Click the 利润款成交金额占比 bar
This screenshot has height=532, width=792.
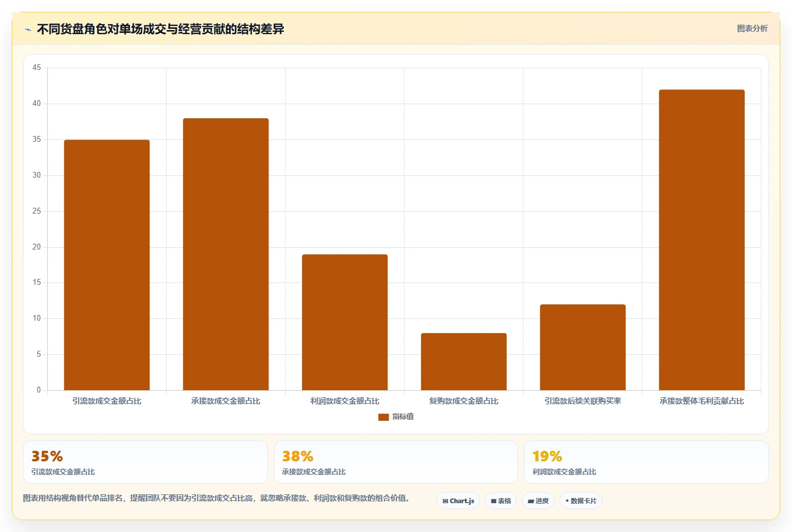point(344,322)
